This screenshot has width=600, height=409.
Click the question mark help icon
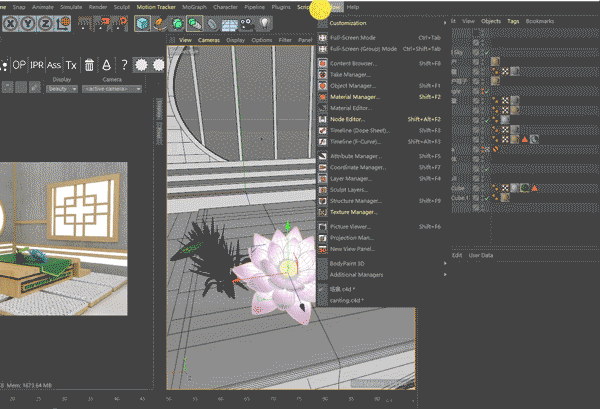coord(124,65)
